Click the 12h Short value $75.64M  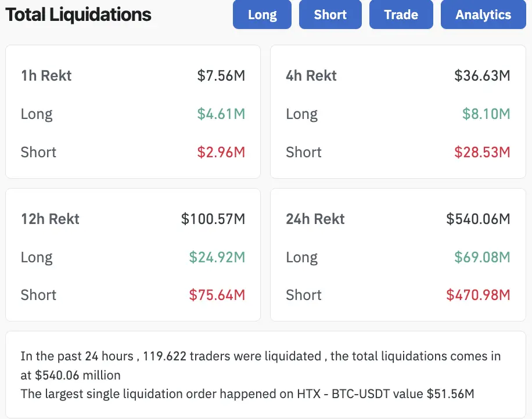tap(217, 295)
